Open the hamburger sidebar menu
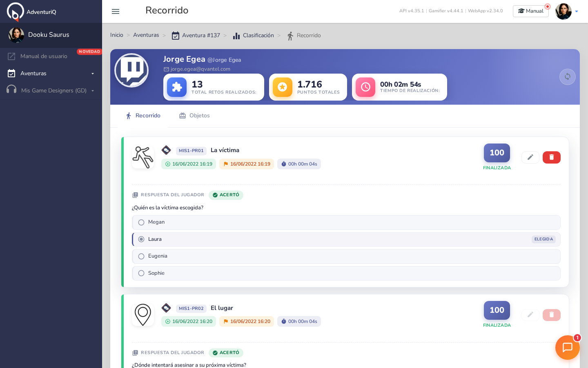This screenshot has width=588, height=368. [116, 11]
